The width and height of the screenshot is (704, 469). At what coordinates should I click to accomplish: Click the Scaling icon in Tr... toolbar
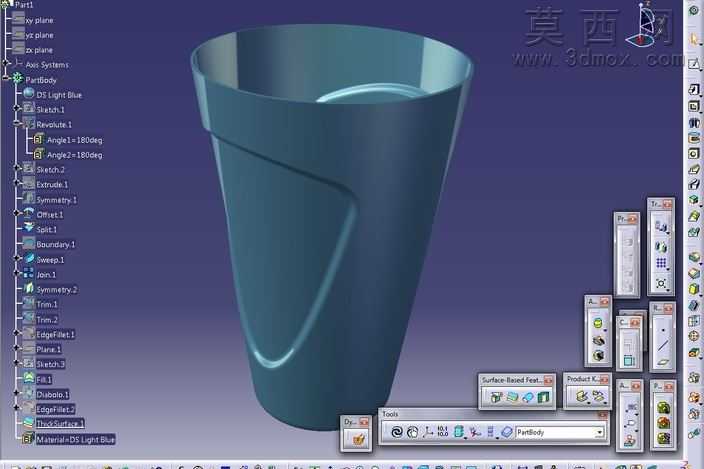point(661,283)
